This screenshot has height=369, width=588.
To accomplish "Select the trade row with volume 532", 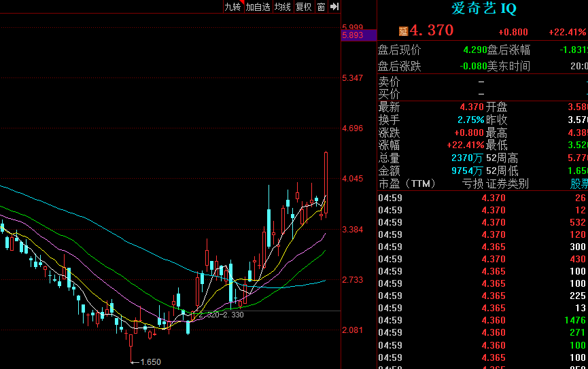I will pyautogui.click(x=482, y=222).
